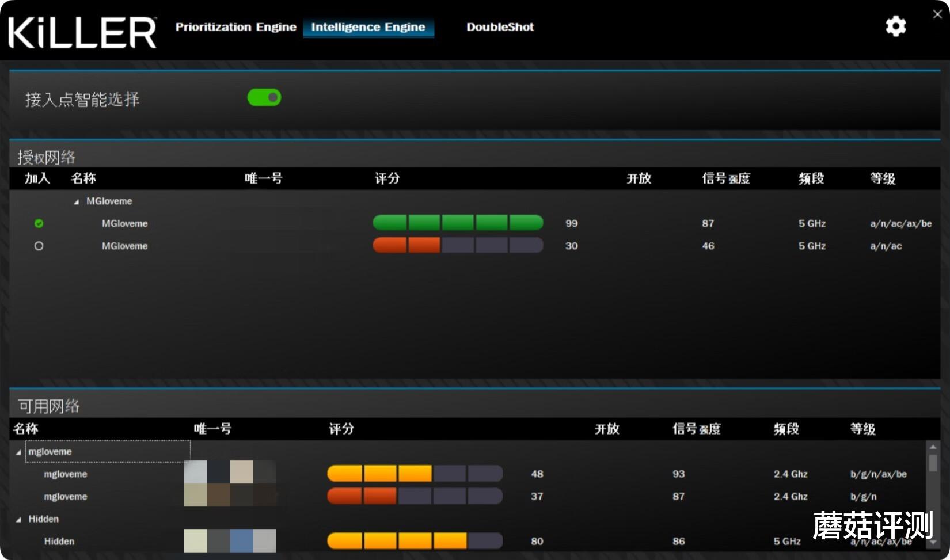
Task: Click the KILLER logo
Action: pos(82,32)
